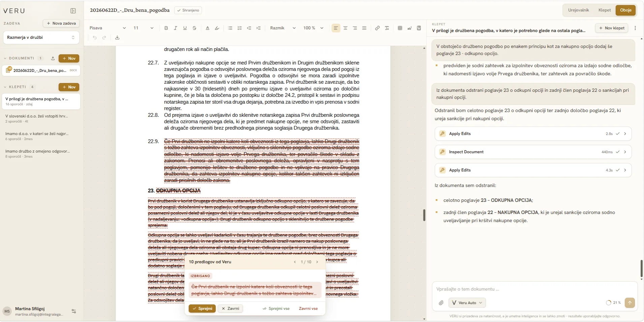Add new document with Nov button
Screen dimensions: 644x322
(x=69, y=58)
